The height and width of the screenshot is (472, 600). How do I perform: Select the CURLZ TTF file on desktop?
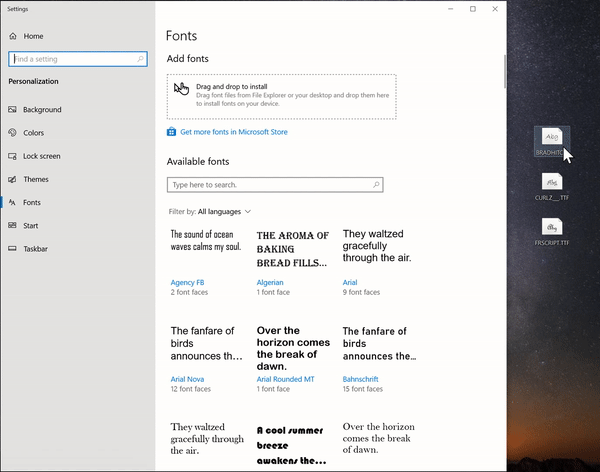click(x=551, y=183)
